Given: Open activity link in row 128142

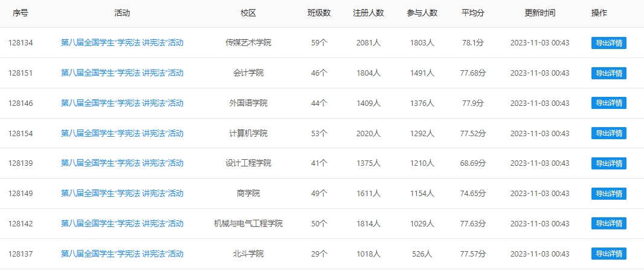Looking at the screenshot, I should 122,223.
